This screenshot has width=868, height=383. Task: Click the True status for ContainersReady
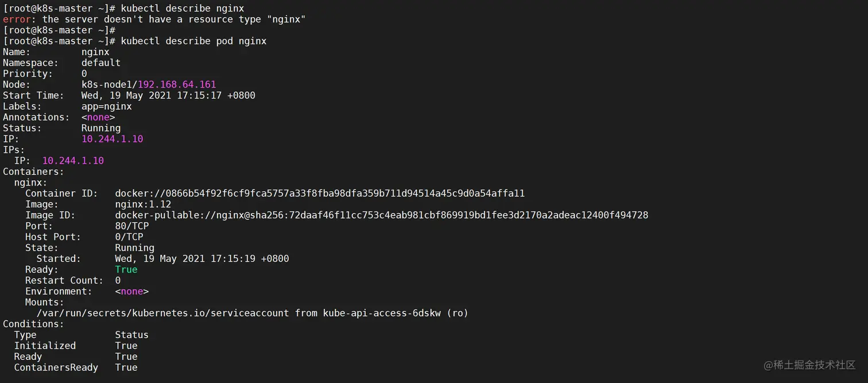point(126,367)
